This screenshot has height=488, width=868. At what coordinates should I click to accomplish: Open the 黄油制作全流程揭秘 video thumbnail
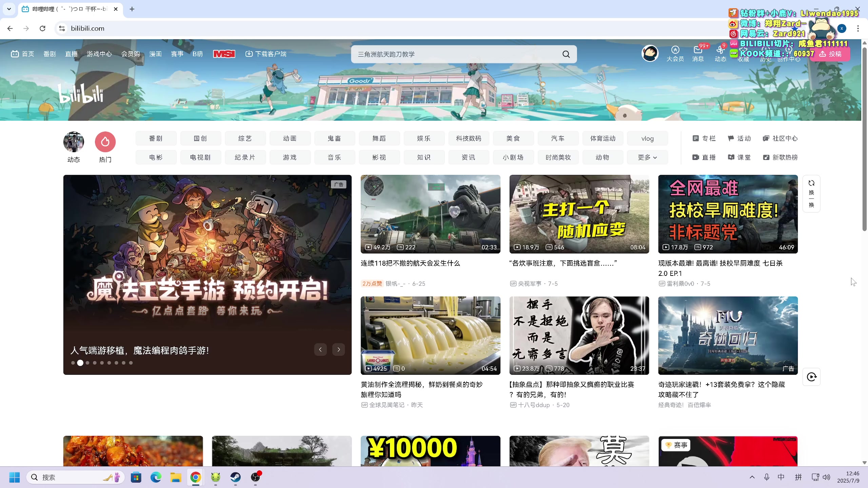click(x=430, y=335)
